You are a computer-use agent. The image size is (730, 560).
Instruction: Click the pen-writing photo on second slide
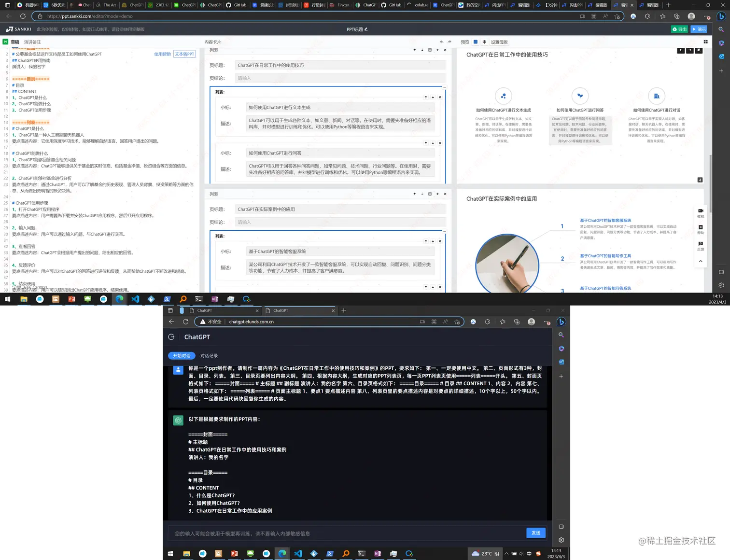point(507,264)
